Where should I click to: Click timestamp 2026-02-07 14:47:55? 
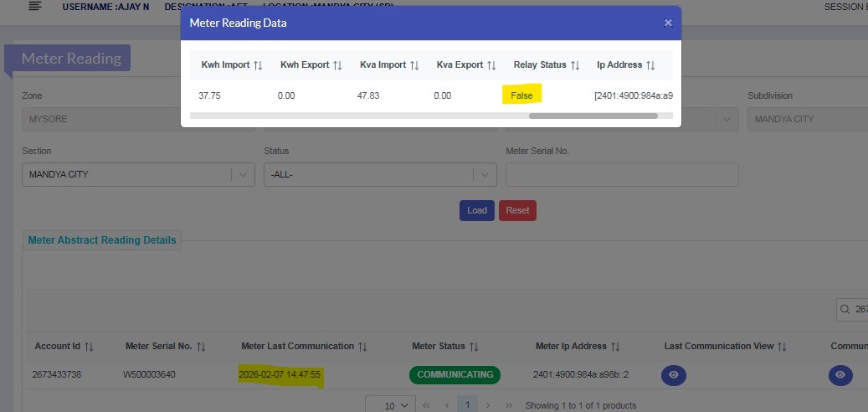tap(280, 374)
